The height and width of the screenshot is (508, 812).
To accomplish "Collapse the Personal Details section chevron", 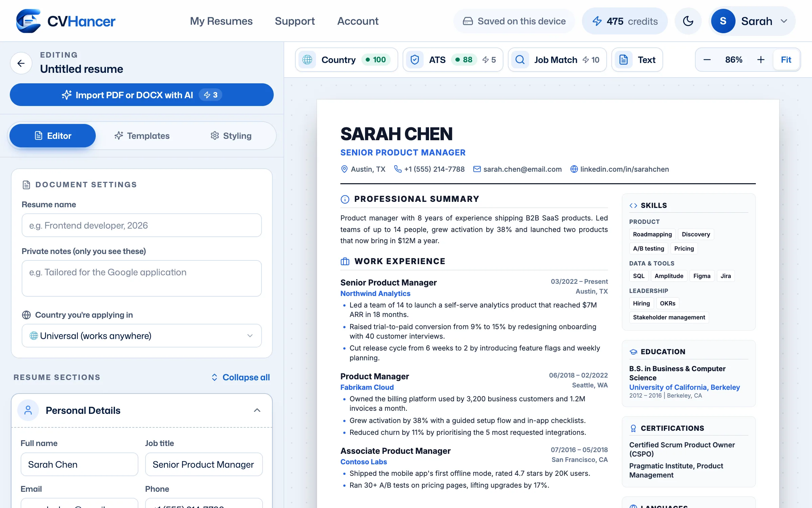I will [257, 410].
